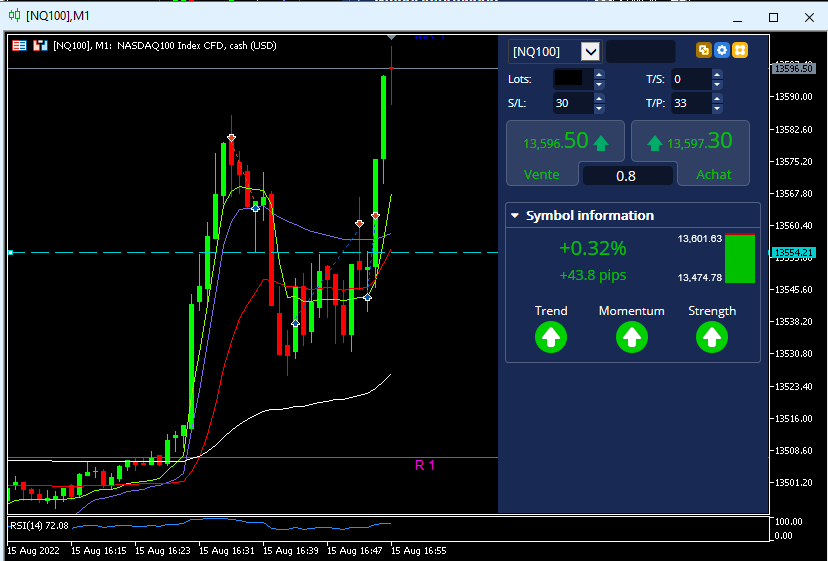Click the 13,601.63 high value
This screenshot has width=828, height=561.
click(x=700, y=239)
